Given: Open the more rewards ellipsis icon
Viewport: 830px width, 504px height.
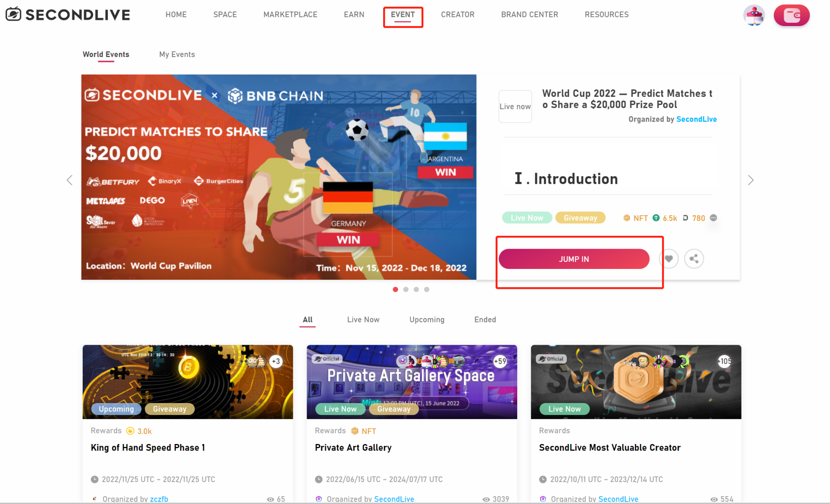Looking at the screenshot, I should 713,218.
